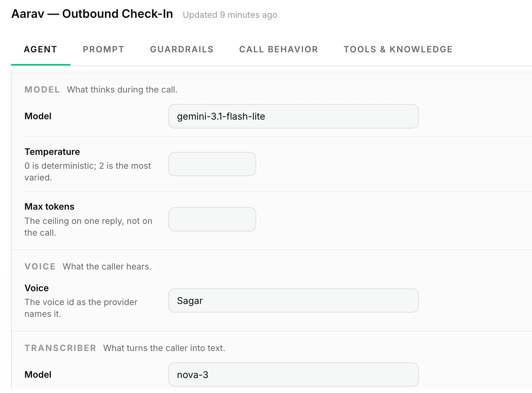The height and width of the screenshot is (393, 532).
Task: Open the Call Behavior tab
Action: tap(279, 49)
